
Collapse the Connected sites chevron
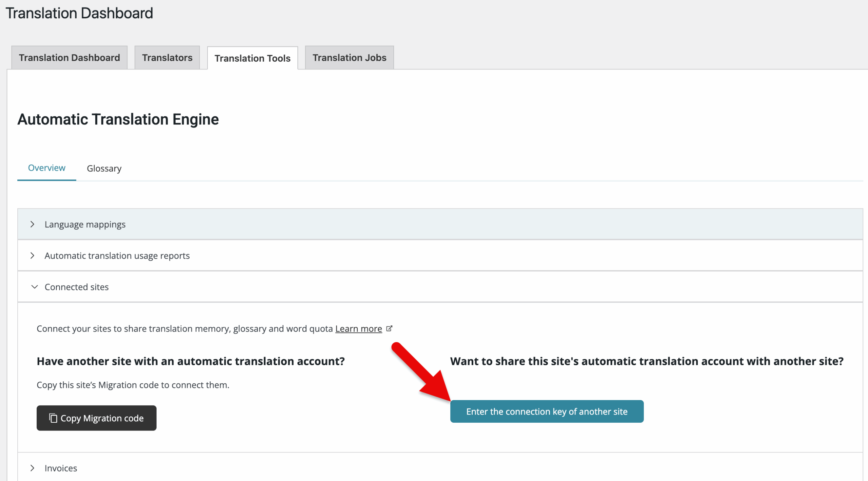[x=34, y=287]
